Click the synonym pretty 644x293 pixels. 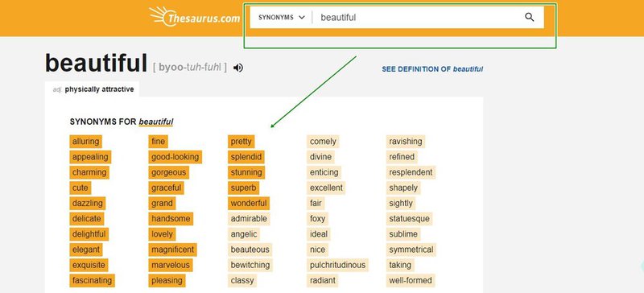click(x=241, y=142)
